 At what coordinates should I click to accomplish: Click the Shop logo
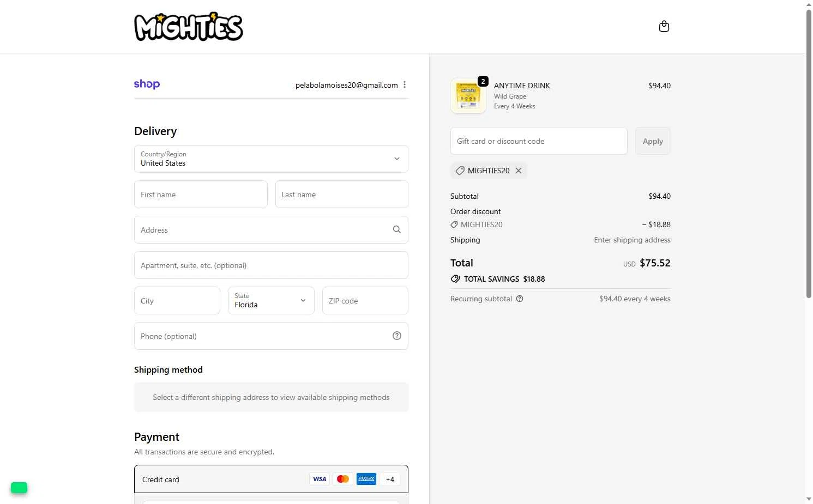click(x=147, y=84)
